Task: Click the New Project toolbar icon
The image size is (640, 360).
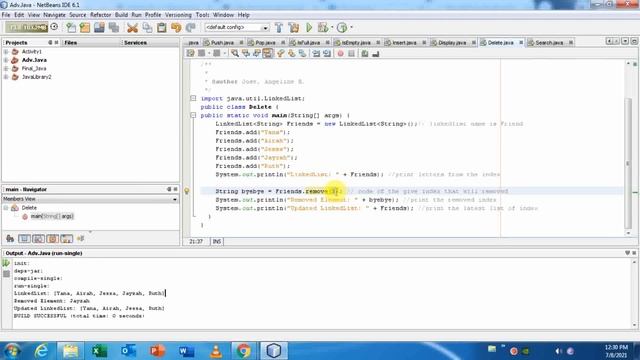Action: click(x=85, y=28)
